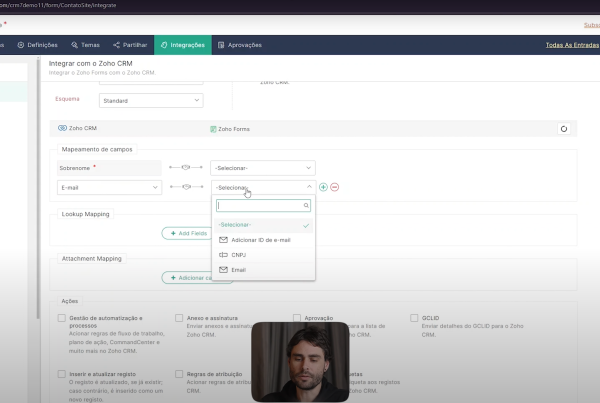This screenshot has width=600, height=403.
Task: Choose the CNPJ field option
Action: (240, 255)
